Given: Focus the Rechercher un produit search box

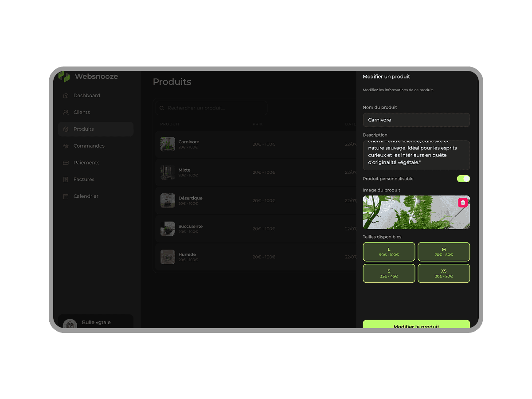Looking at the screenshot, I should pos(211,108).
